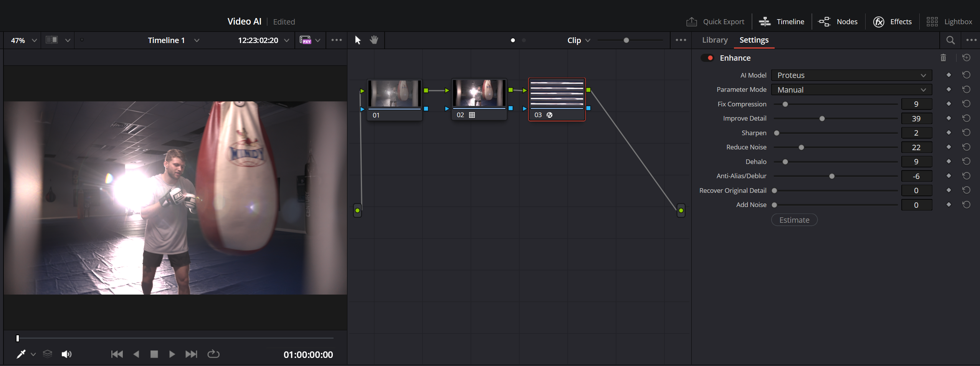Toggle the split-screen viewer mode icon
The height and width of the screenshot is (366, 980).
(52, 40)
